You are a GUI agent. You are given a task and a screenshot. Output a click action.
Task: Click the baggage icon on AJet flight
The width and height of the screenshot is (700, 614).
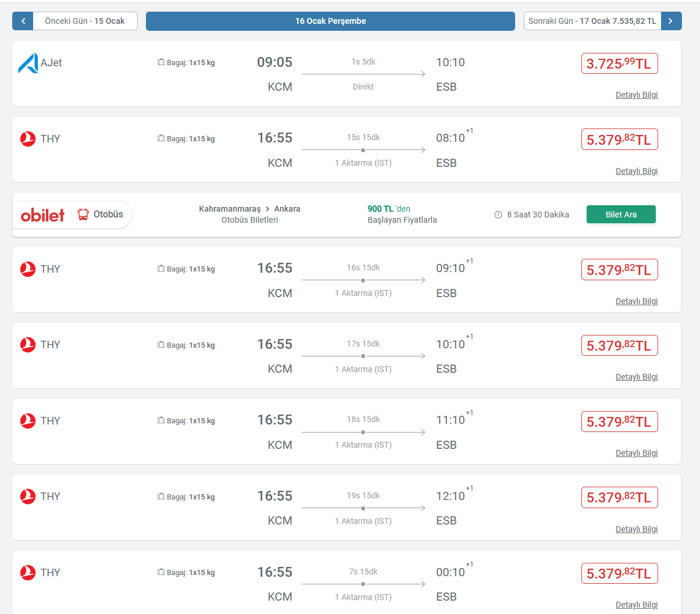[161, 62]
